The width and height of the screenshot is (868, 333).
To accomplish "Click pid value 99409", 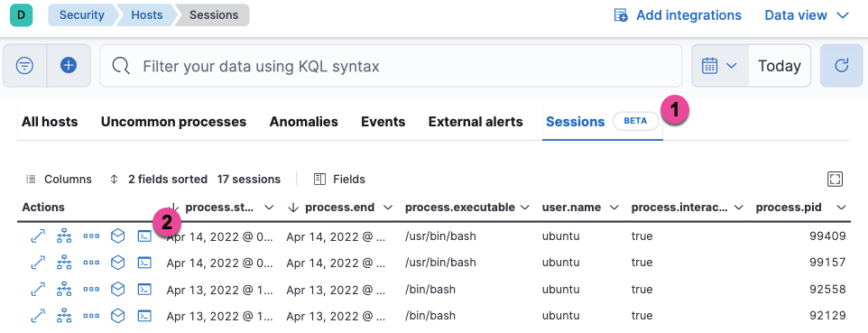I will coord(827,236).
